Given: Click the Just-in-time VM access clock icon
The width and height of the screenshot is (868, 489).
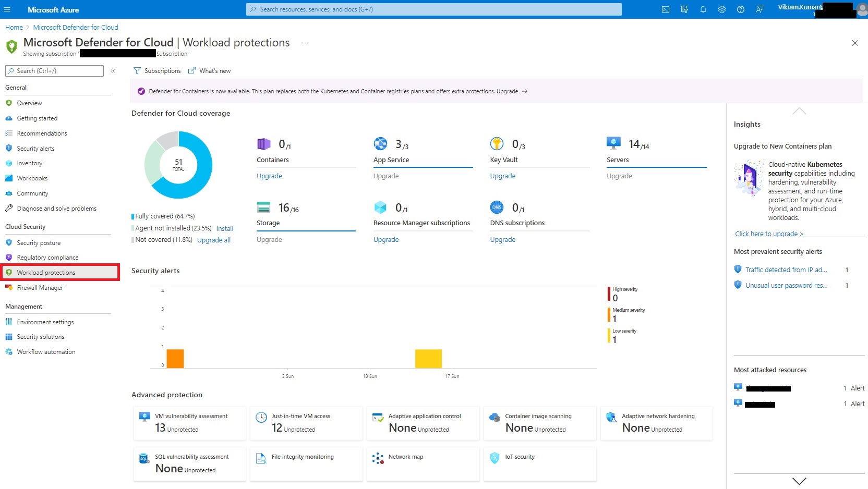Looking at the screenshot, I should click(261, 417).
